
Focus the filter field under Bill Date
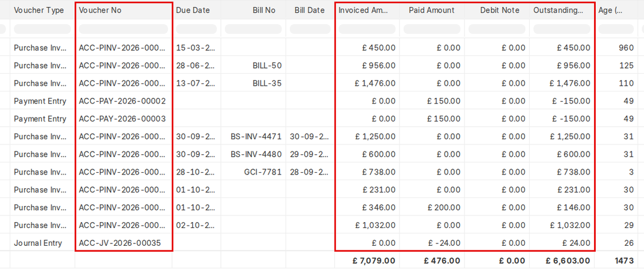[x=310, y=29]
